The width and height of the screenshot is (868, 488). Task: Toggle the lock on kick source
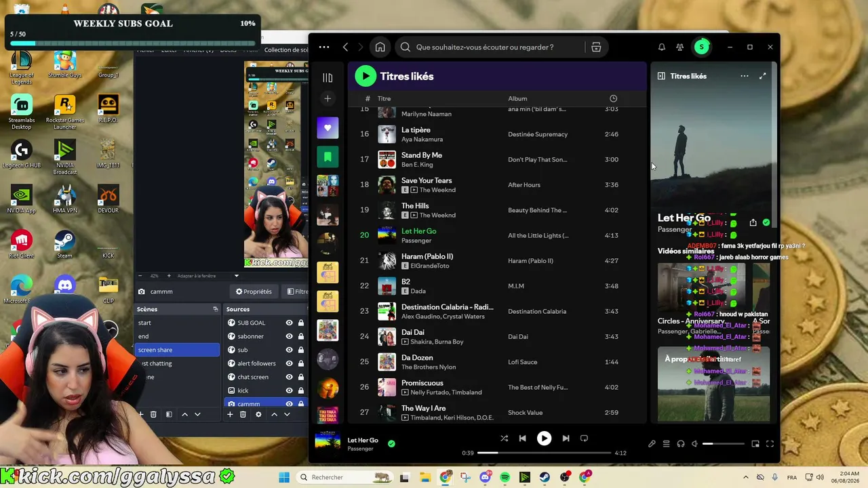click(x=301, y=390)
